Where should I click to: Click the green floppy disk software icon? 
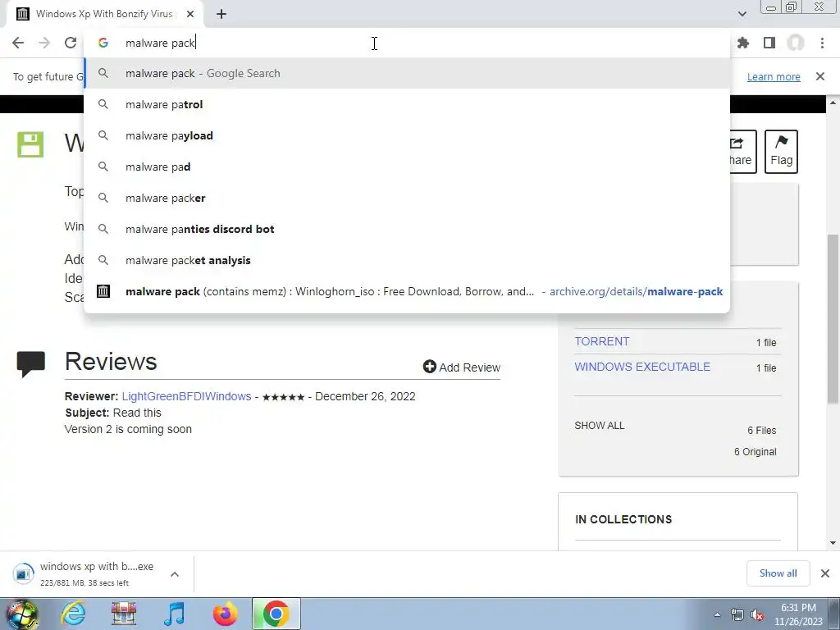coord(30,144)
